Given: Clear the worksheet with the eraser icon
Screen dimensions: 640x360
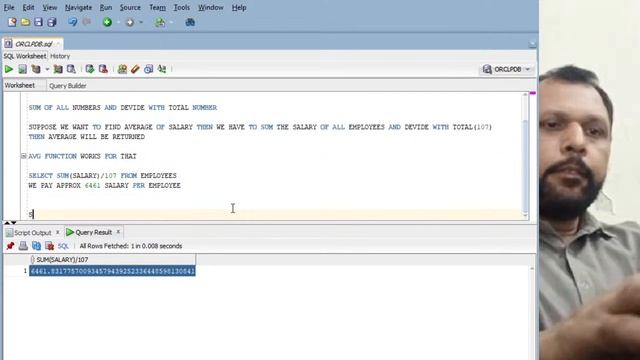Looking at the screenshot, I should [135, 69].
